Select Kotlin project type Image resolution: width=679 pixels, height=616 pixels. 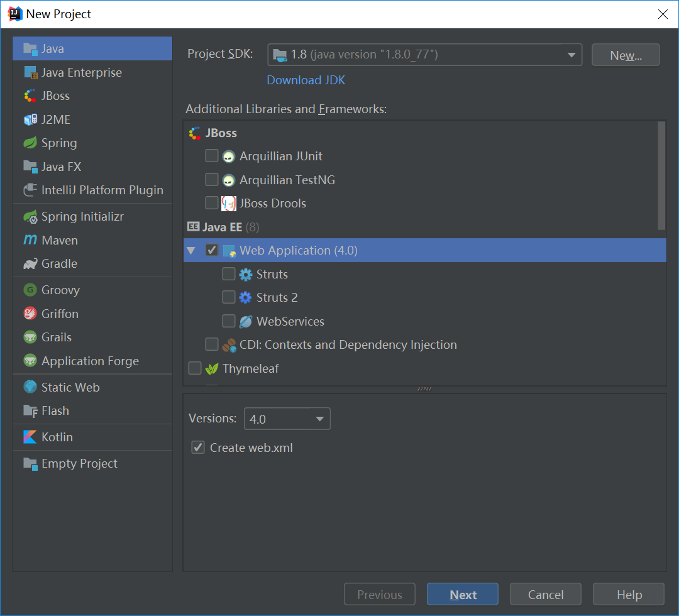tap(92, 437)
